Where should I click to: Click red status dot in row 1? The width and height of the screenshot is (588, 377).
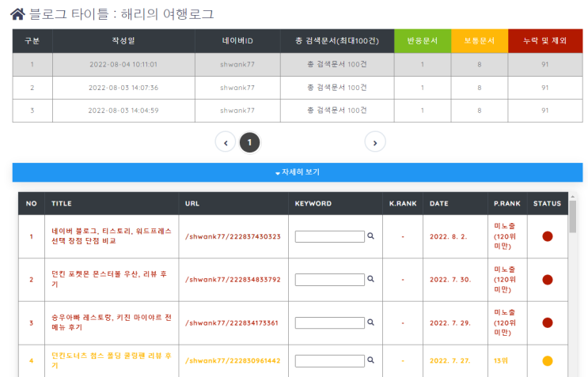548,236
